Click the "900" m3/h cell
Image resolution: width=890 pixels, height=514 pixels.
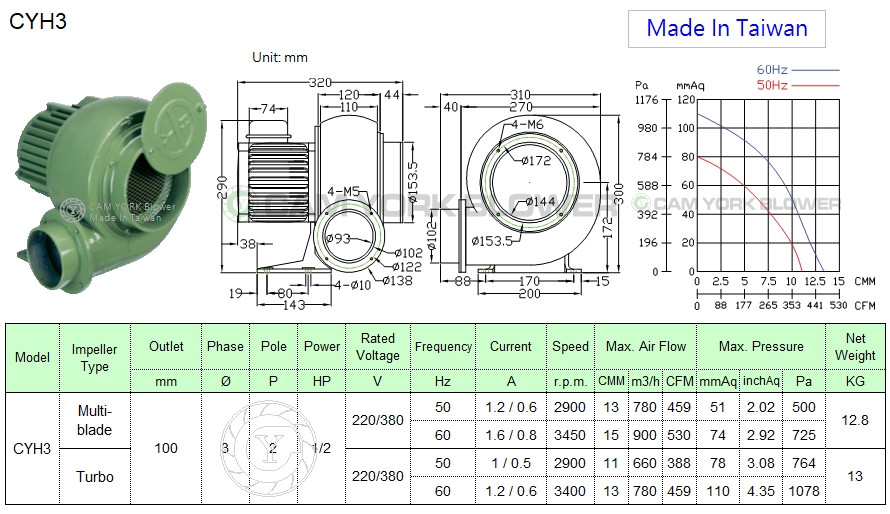pyautogui.click(x=645, y=435)
